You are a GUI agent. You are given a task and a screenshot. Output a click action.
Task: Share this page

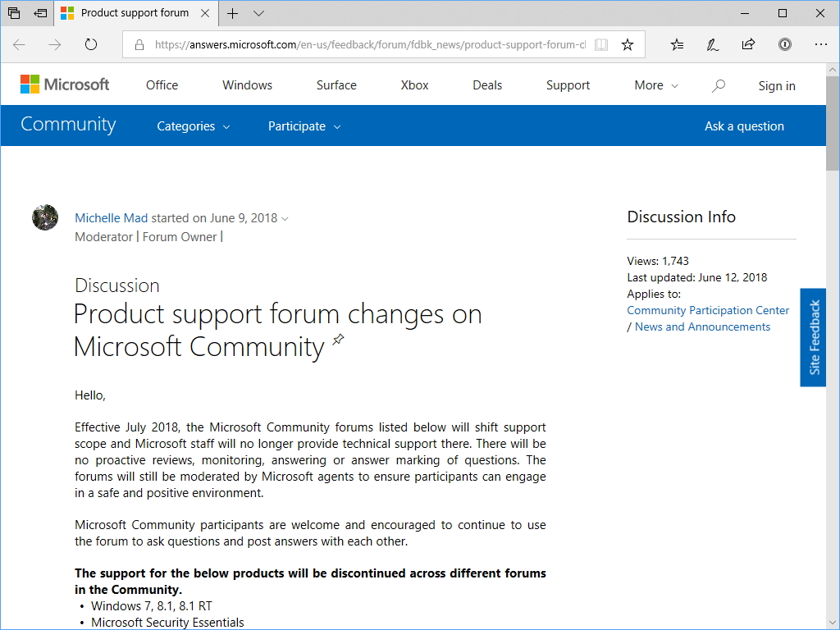click(x=748, y=44)
